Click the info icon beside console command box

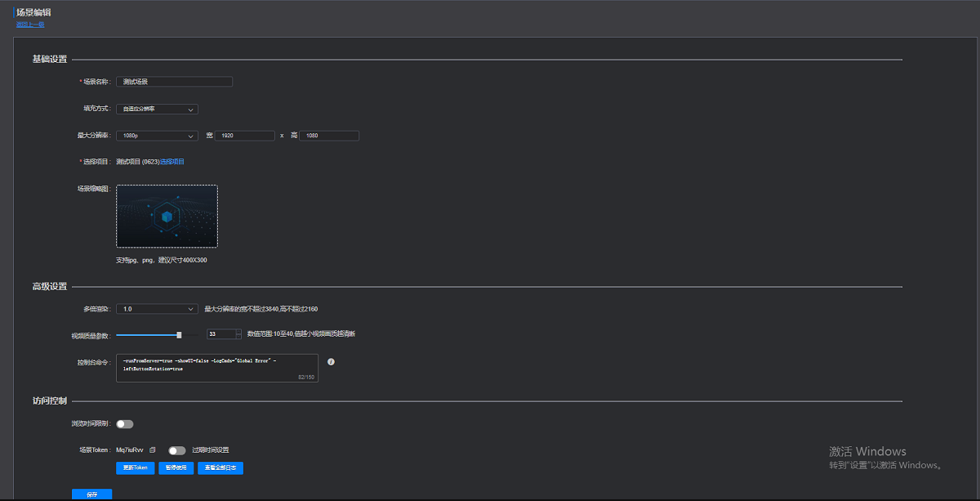[x=331, y=361]
